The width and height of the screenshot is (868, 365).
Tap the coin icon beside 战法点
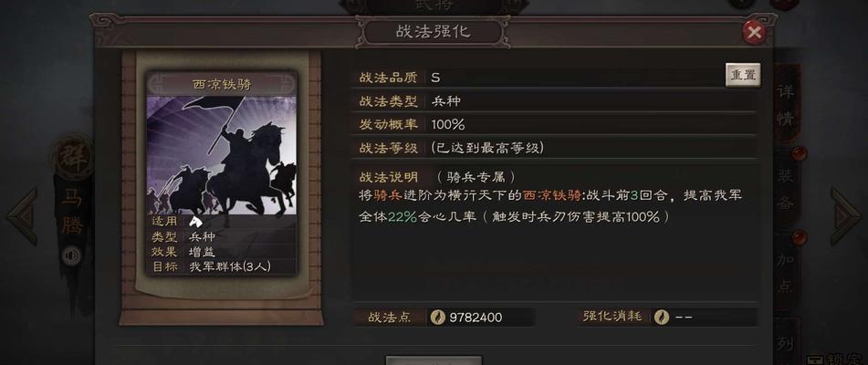438,318
